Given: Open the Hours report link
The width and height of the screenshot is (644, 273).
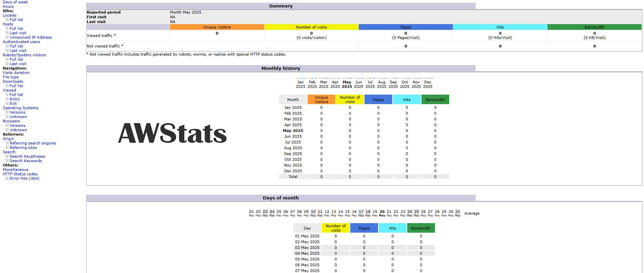Looking at the screenshot, I should (8, 6).
